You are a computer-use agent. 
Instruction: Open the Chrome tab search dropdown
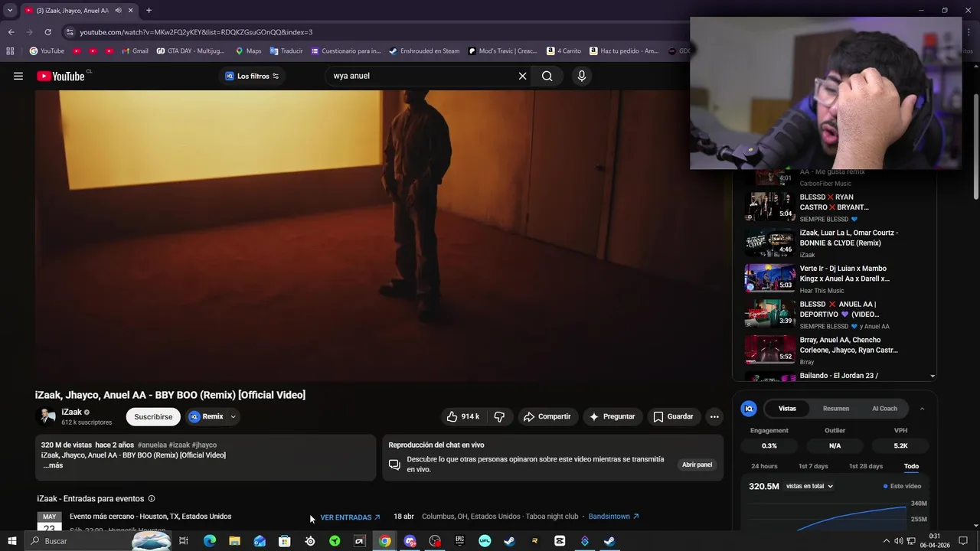click(10, 10)
